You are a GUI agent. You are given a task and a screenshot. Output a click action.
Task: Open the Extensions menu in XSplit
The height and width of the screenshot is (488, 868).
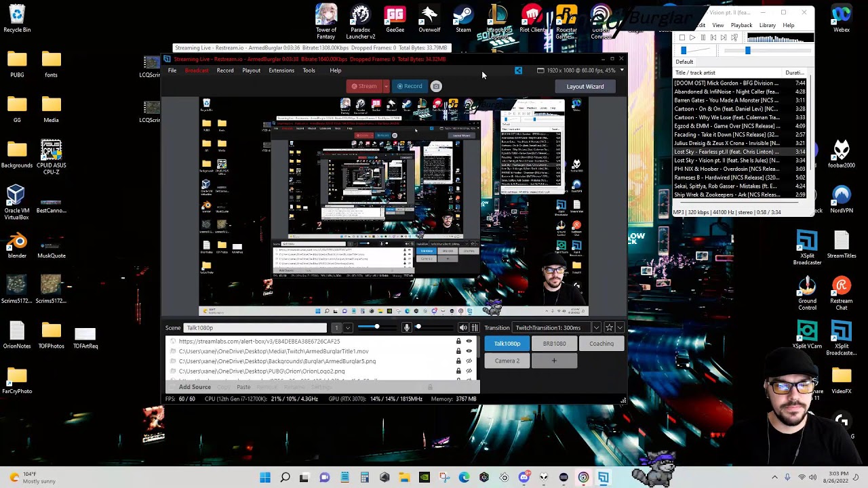(x=281, y=70)
